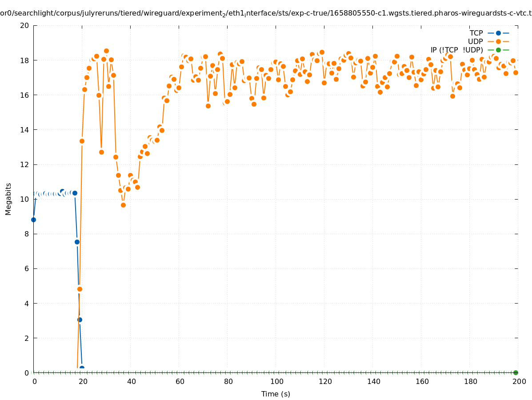Image resolution: width=532 pixels, height=400 pixels.
Task: Click the 10 tick on the Megabits axis
Action: click(x=25, y=199)
